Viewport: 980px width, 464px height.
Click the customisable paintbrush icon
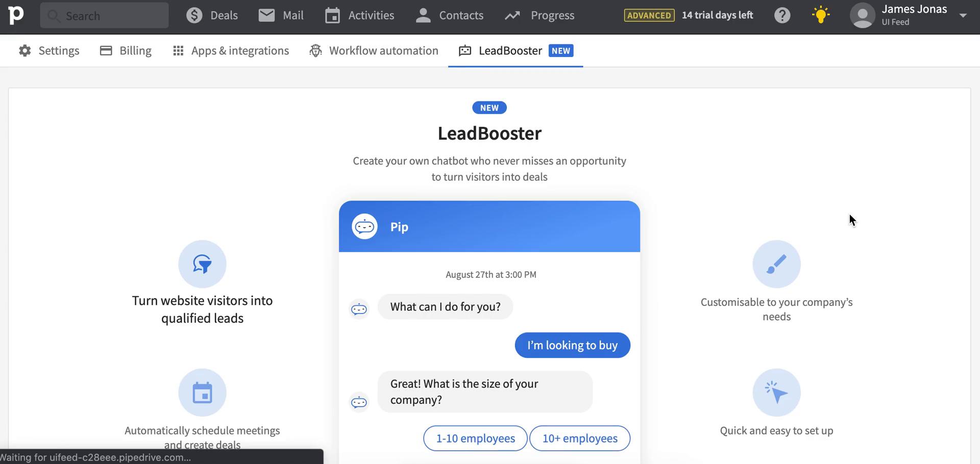776,264
